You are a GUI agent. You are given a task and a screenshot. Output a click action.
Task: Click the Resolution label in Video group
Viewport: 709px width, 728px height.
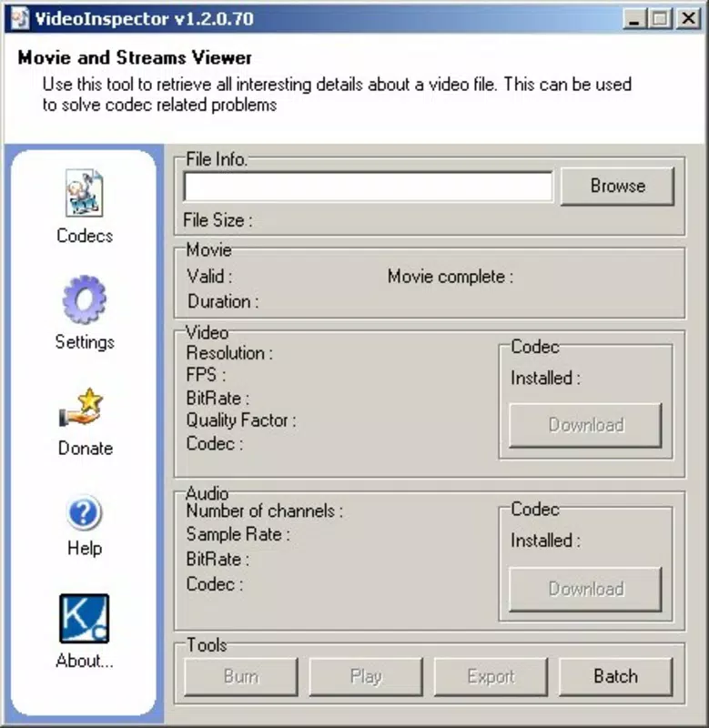(x=229, y=353)
